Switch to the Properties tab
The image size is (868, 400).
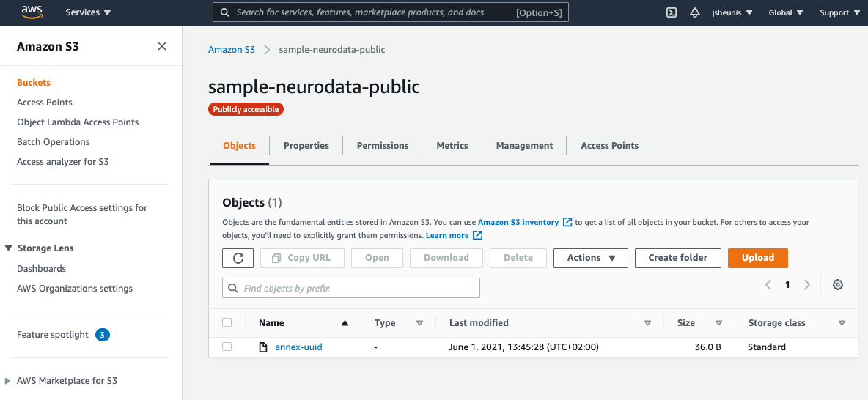coord(306,146)
